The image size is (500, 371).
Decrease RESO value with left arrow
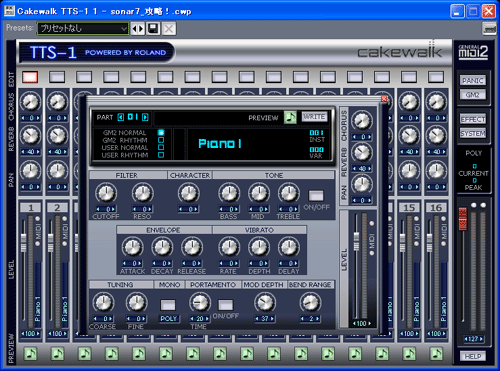point(134,209)
